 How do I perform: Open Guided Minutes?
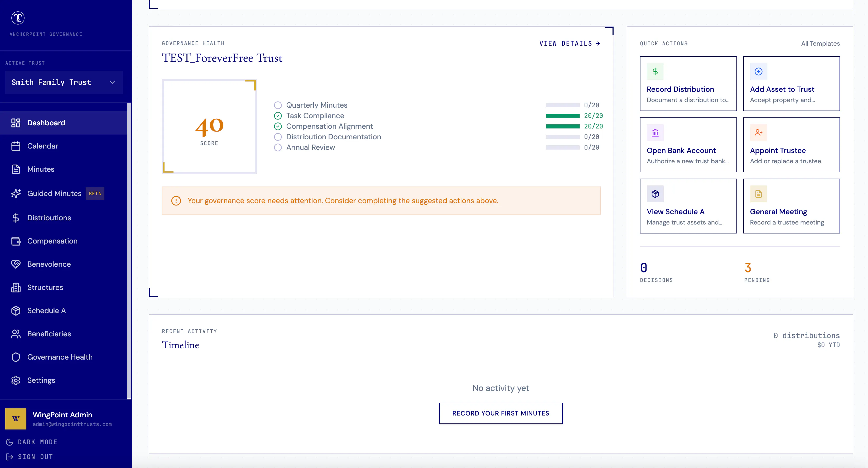coord(63,194)
